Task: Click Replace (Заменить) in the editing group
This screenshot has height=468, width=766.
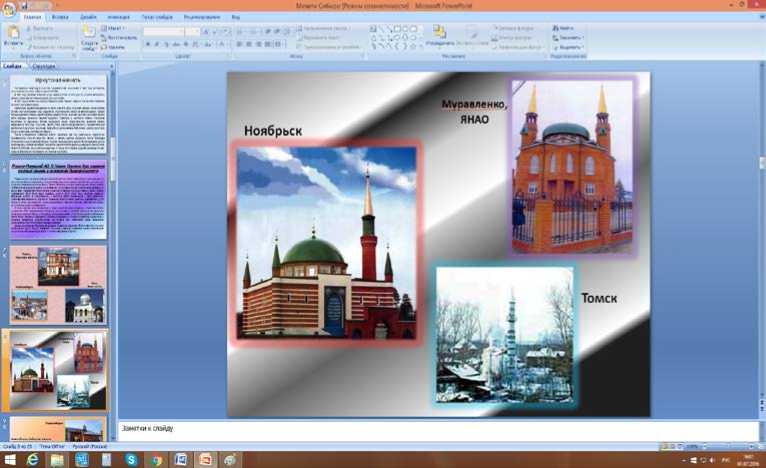Action: coord(570,38)
